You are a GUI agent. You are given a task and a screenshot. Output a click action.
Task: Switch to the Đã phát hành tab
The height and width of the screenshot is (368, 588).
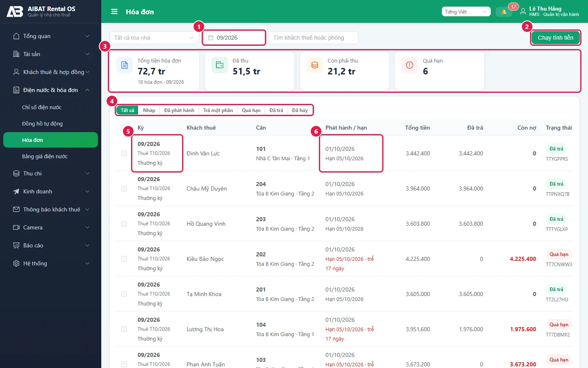179,110
